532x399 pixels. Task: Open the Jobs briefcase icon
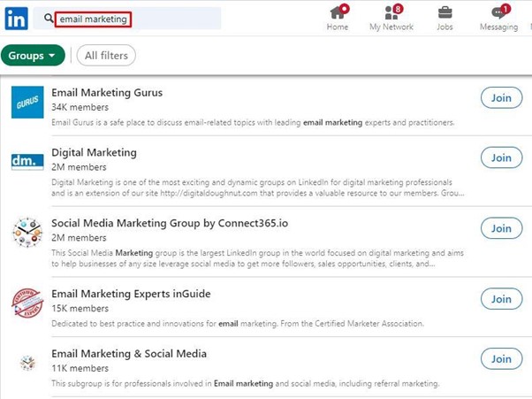[445, 19]
